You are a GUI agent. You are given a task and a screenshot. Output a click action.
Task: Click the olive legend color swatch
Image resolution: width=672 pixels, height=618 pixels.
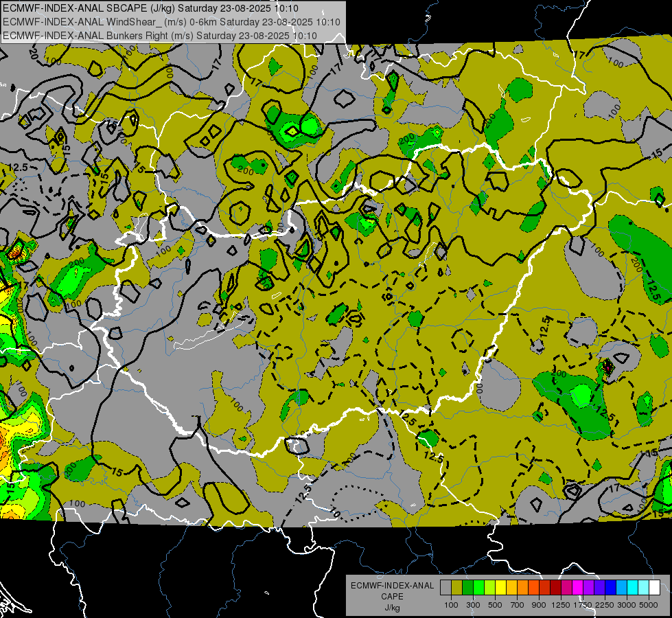coord(457,588)
